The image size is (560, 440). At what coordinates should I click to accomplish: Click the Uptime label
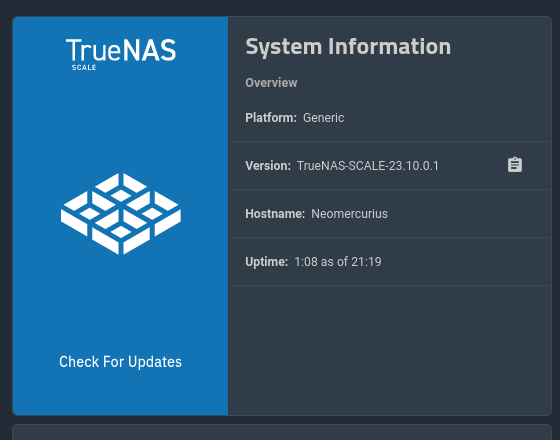(x=266, y=262)
